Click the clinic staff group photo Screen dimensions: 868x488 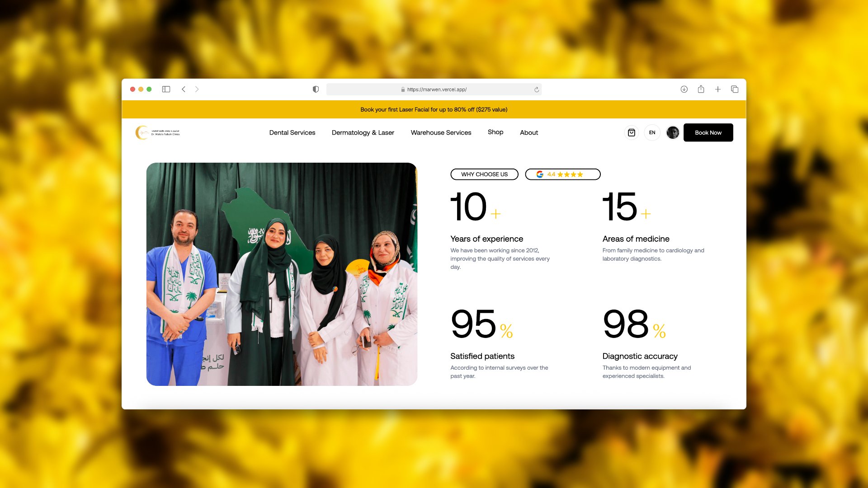point(282,274)
